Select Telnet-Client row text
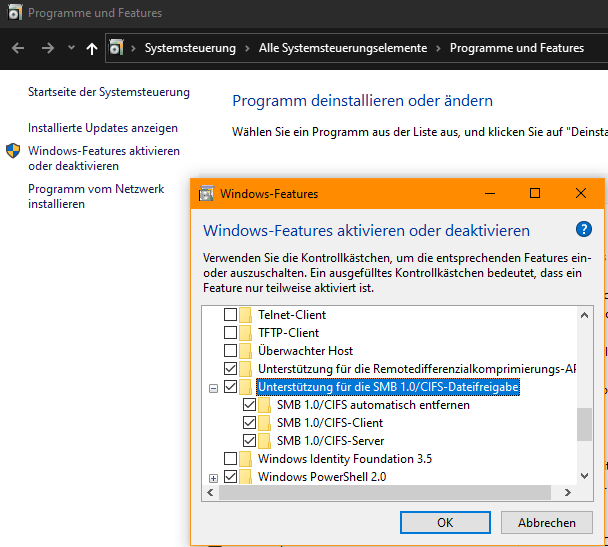 click(292, 315)
